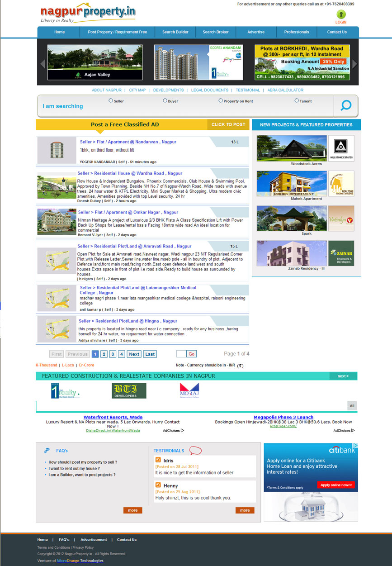Click the nagpurproperty.in site logo
392x566 pixels.
(88, 14)
